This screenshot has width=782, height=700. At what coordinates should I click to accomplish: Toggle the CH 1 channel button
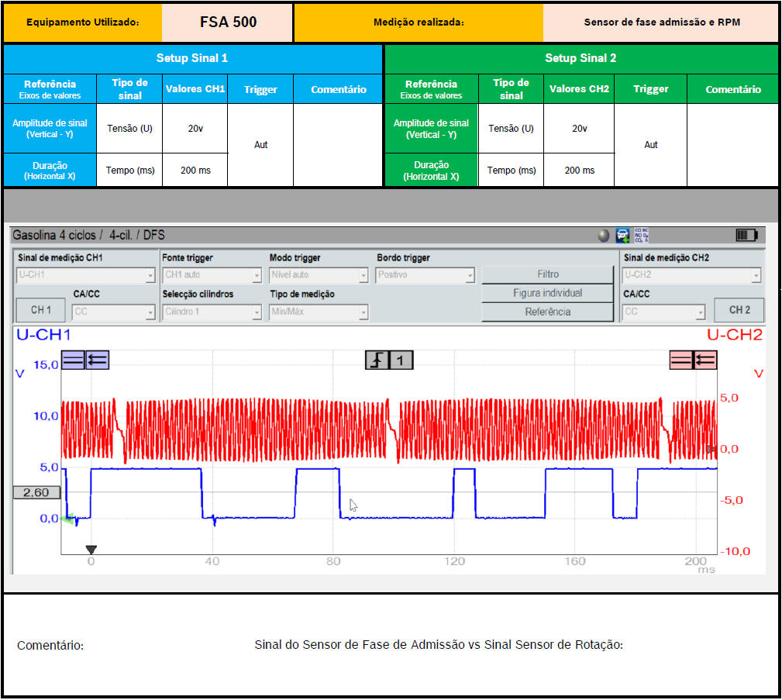41,310
